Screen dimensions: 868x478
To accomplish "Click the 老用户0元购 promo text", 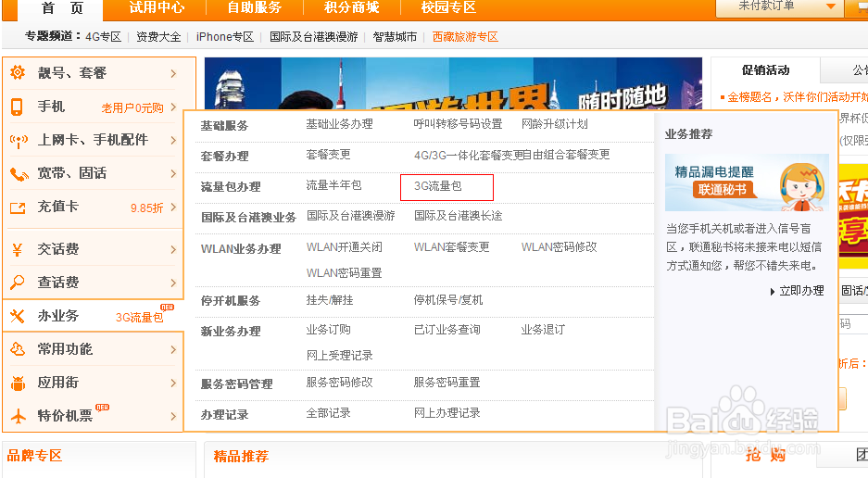I will coord(132,108).
